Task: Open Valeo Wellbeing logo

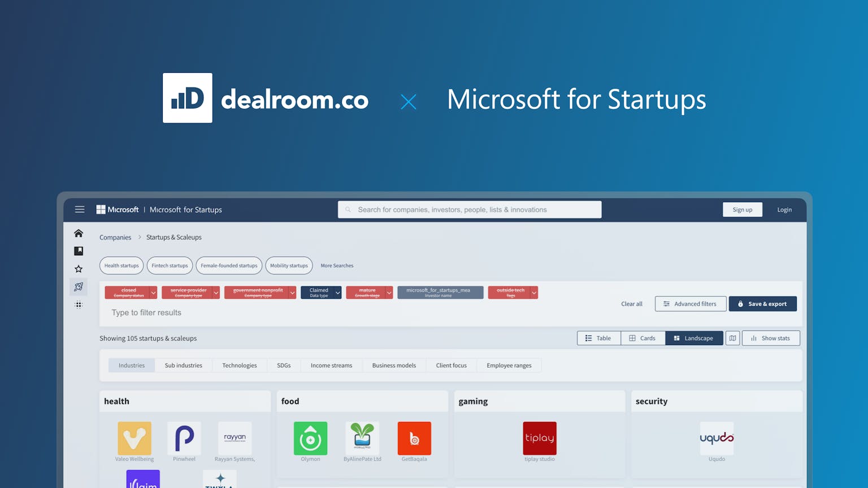Action: pos(134,438)
